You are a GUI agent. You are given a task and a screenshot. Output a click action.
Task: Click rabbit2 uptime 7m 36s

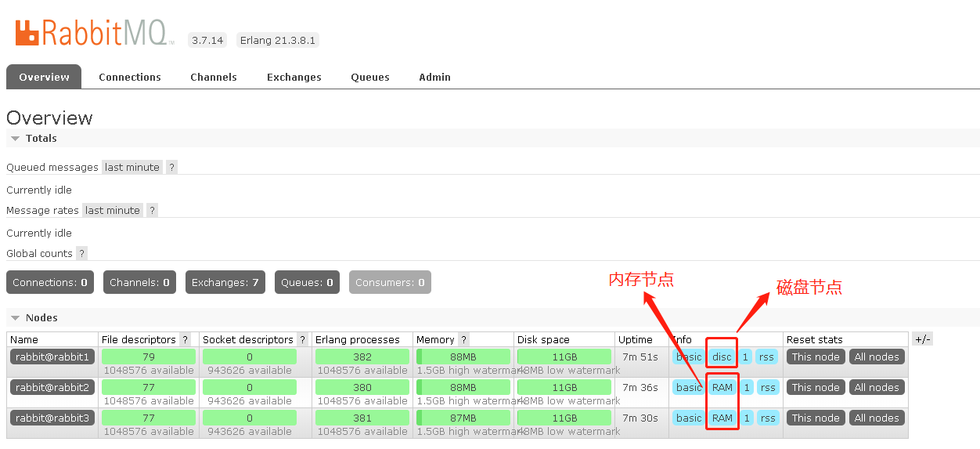[x=640, y=387]
